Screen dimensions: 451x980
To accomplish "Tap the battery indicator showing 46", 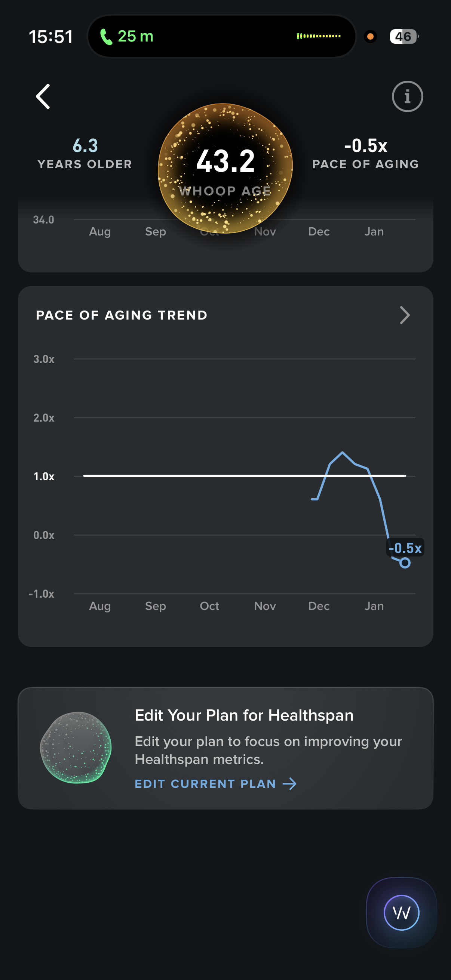I will (404, 37).
